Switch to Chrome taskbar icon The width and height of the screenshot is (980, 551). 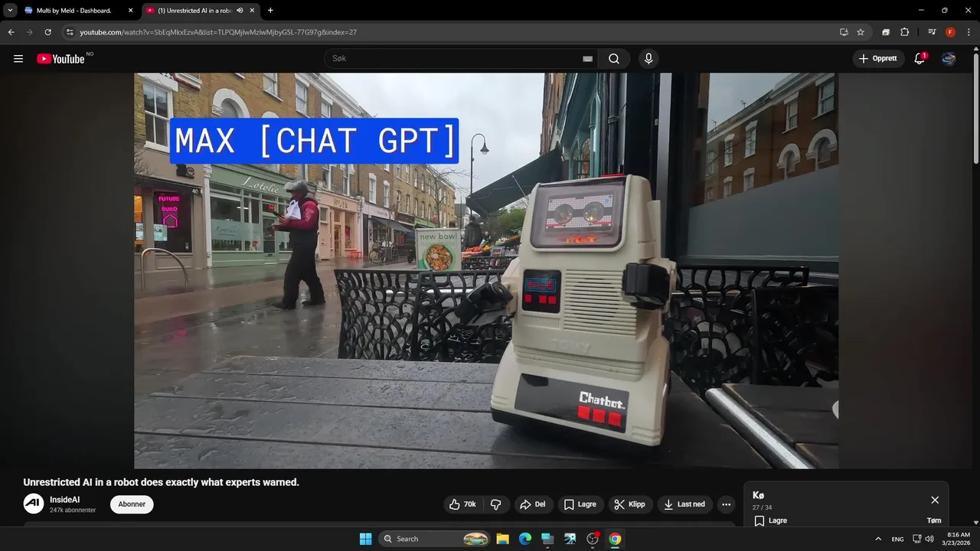[x=615, y=539]
